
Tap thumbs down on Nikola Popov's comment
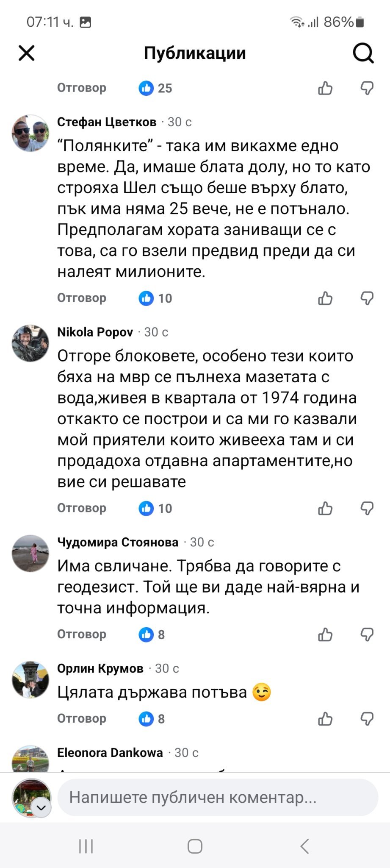click(367, 508)
